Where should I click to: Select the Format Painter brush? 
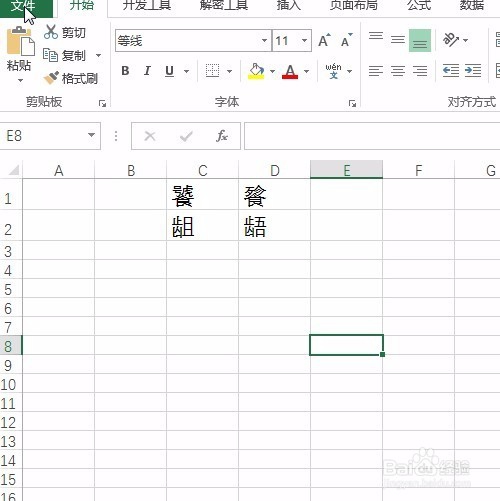(x=51, y=78)
